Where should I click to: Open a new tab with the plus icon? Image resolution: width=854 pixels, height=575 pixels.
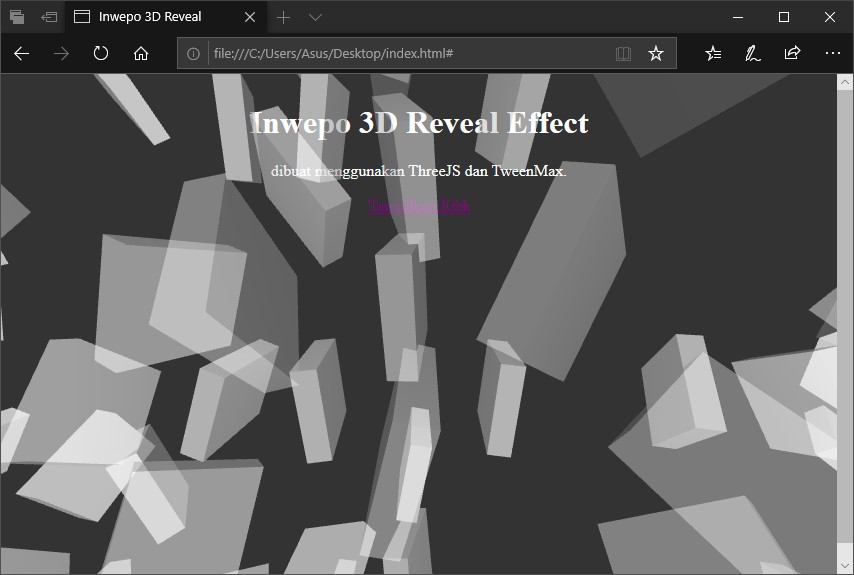283,17
